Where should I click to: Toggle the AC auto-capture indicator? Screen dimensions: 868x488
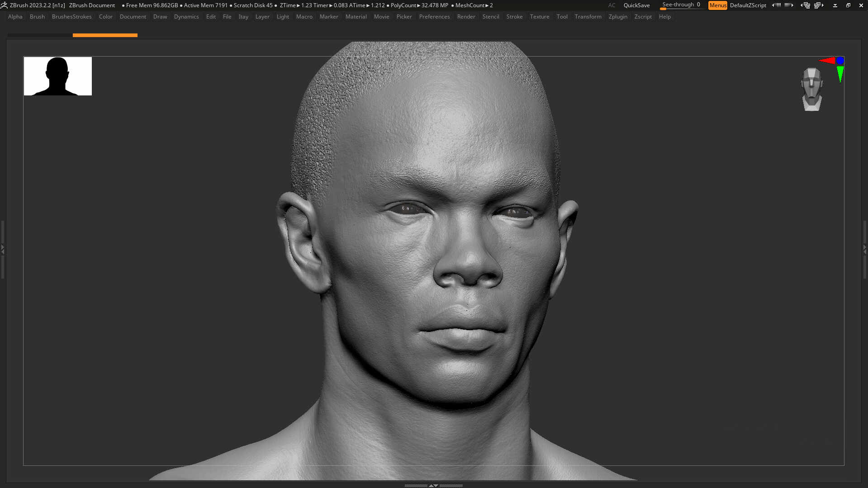point(611,5)
